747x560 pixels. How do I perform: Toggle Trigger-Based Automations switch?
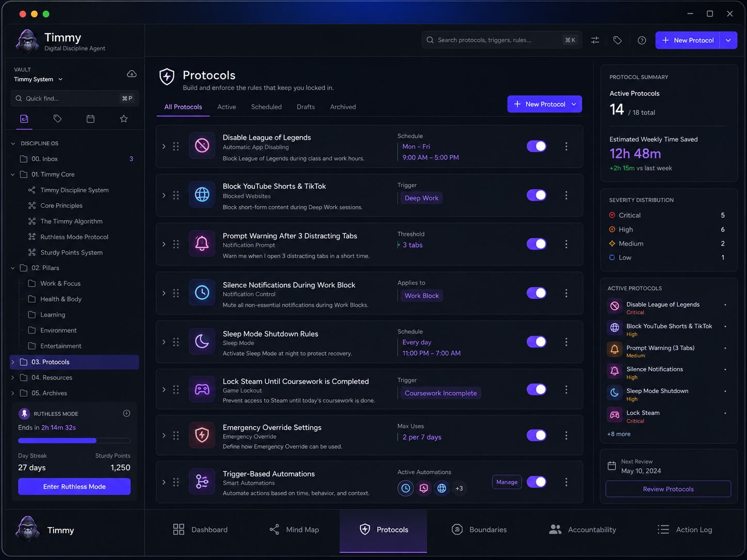coord(537,482)
